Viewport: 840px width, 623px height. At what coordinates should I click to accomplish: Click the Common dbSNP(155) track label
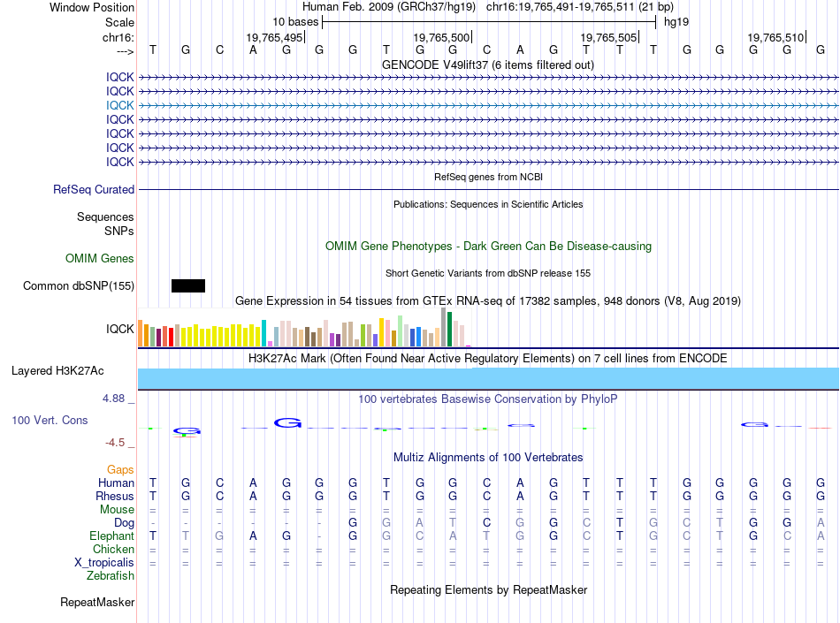tap(78, 285)
